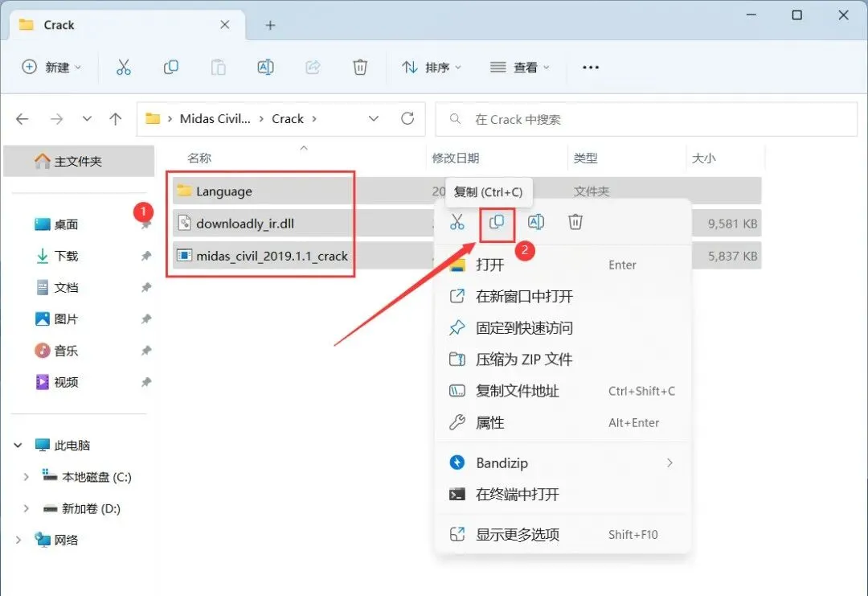Click the Share icon in the top toolbar
The width and height of the screenshot is (868, 596).
pyautogui.click(x=313, y=67)
